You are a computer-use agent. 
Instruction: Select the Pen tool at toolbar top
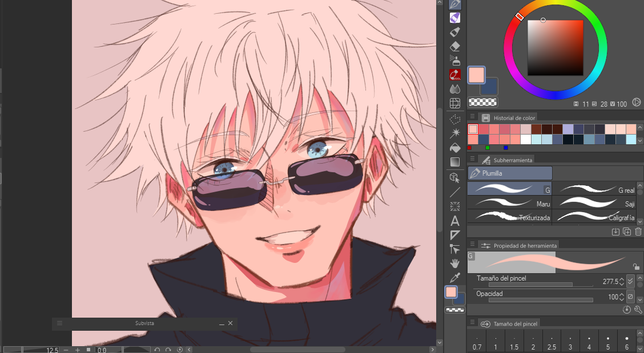tap(454, 4)
